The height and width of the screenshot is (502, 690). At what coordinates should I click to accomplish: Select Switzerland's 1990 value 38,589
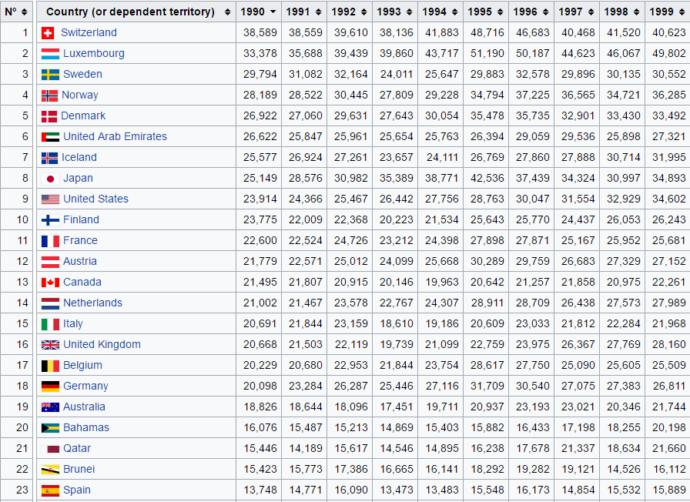tap(260, 33)
